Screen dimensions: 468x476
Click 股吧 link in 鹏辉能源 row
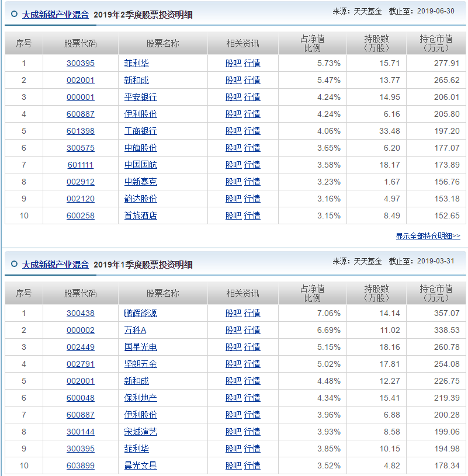234,313
